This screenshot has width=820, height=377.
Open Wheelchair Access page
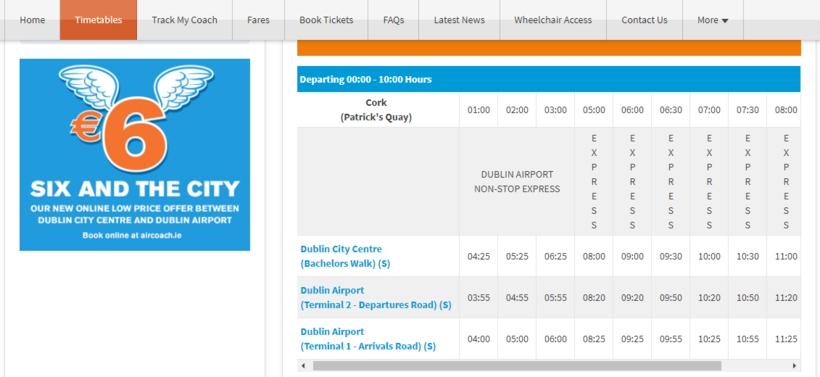[x=553, y=20]
